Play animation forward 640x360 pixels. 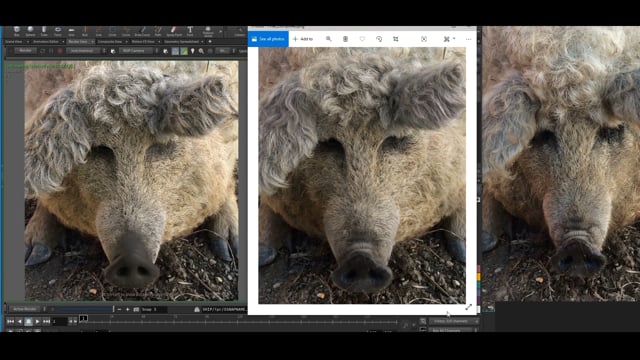pos(38,322)
